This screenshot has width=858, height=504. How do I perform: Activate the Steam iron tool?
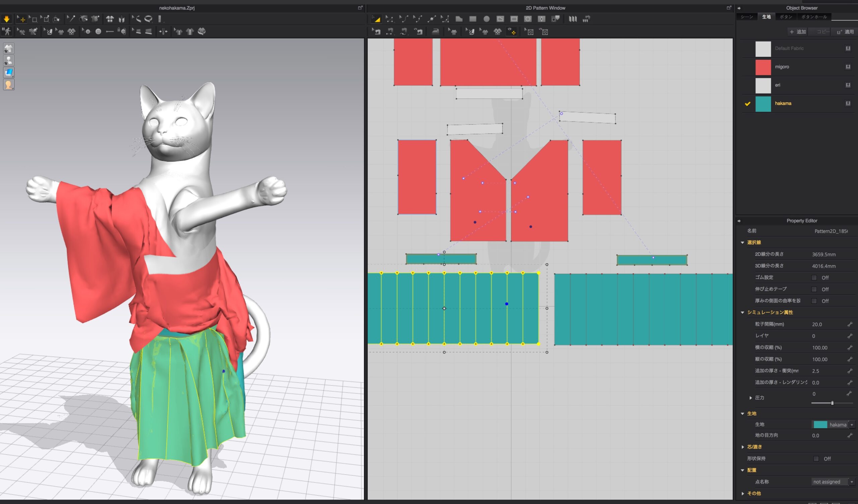tap(435, 32)
